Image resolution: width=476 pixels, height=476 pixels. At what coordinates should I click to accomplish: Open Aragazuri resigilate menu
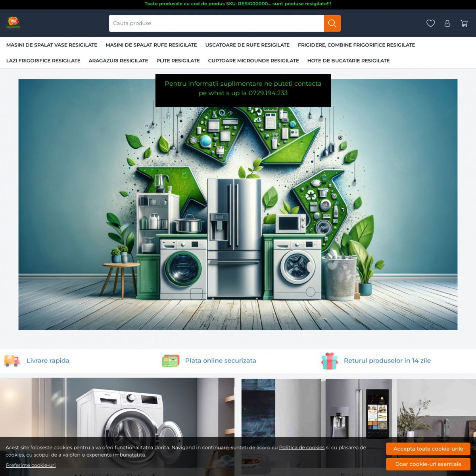click(118, 61)
